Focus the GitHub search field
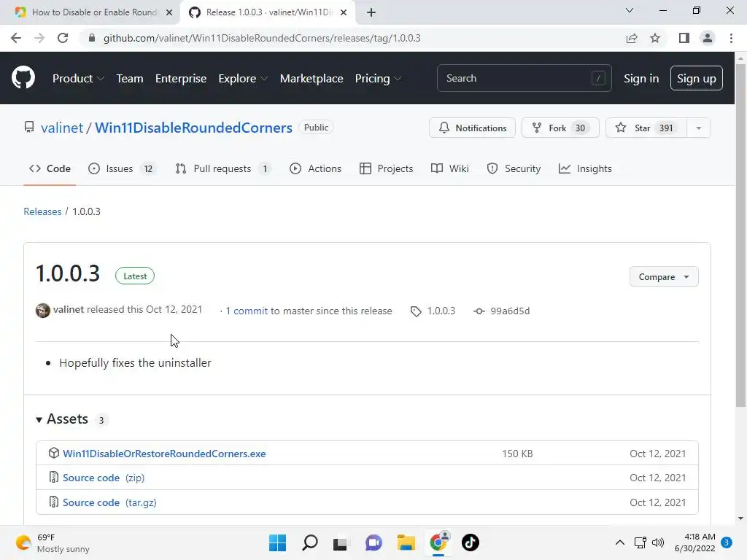Image resolution: width=747 pixels, height=560 pixels. click(524, 78)
